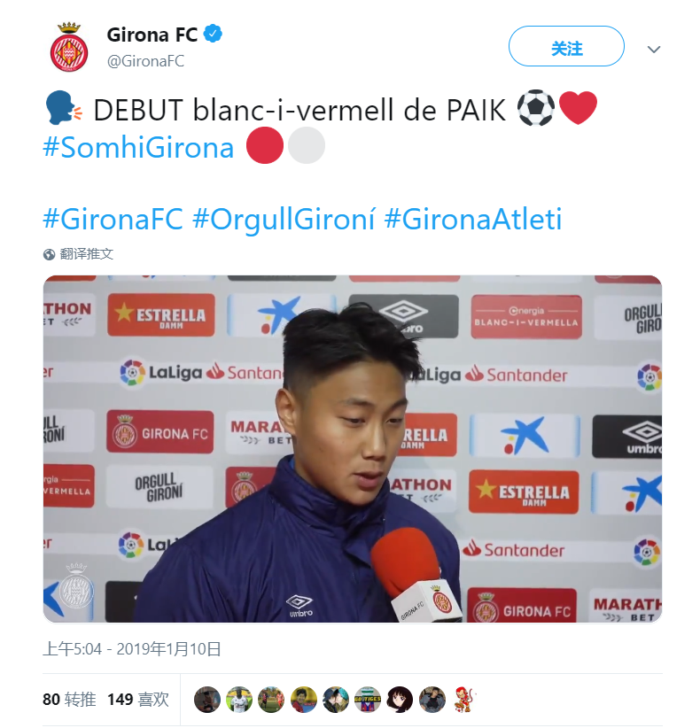Screen dimensions: 700x728
Task: Open the #GironaAtleti hashtag
Action: 473,219
